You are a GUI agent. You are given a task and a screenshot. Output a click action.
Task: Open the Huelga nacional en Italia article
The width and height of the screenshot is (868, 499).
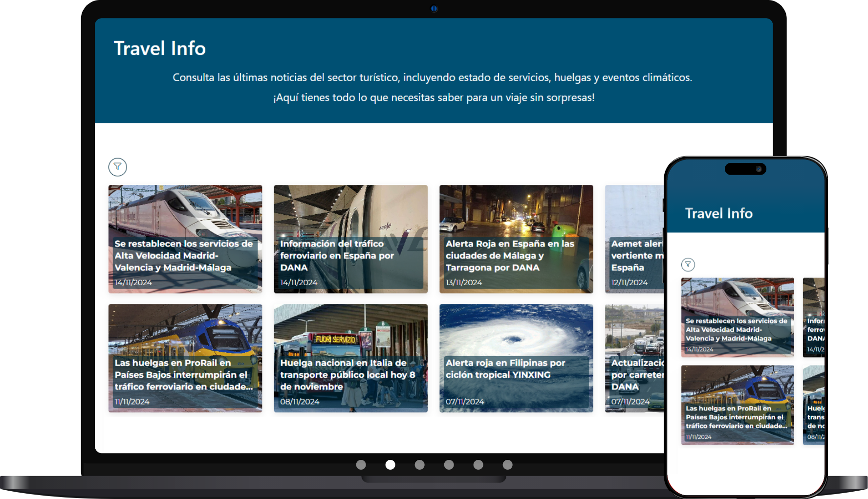[350, 358]
